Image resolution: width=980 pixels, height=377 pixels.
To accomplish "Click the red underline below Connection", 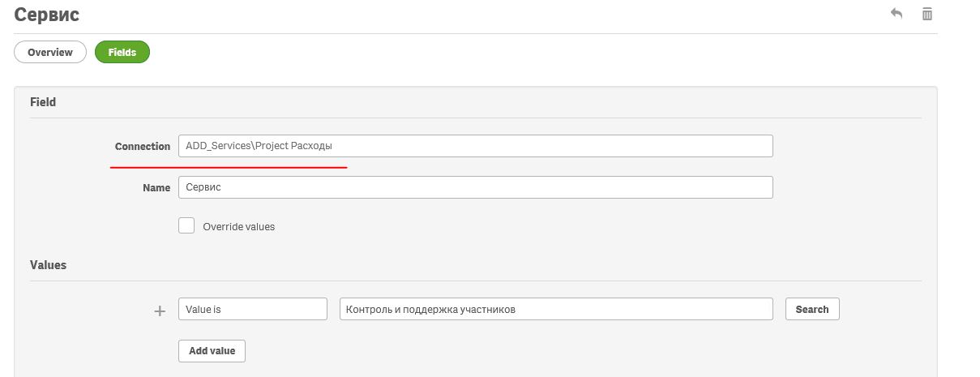I will coord(229,167).
